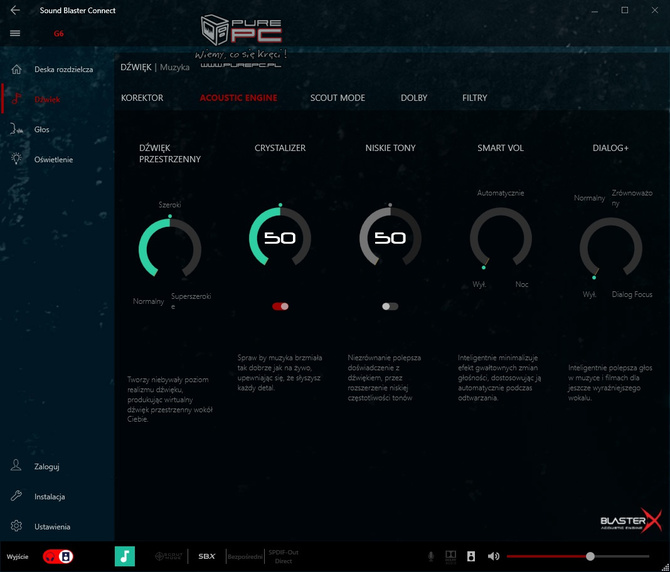Click the Dolby icon in bottom bar
Screen dimensions: 670x572
(x=451, y=556)
